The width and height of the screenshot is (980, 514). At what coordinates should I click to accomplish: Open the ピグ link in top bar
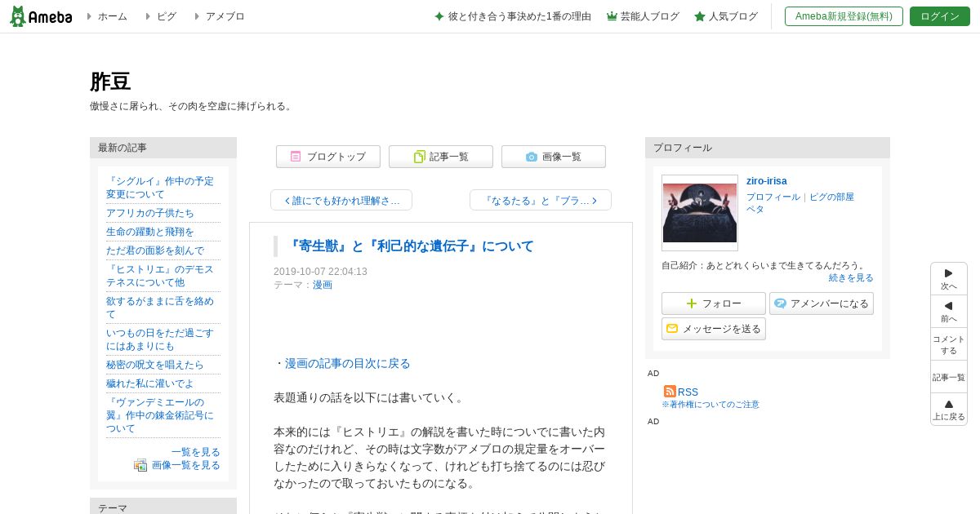pyautogui.click(x=166, y=16)
